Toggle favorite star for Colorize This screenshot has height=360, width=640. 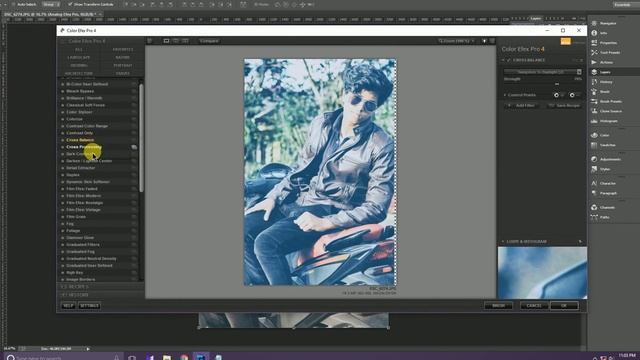(62, 119)
